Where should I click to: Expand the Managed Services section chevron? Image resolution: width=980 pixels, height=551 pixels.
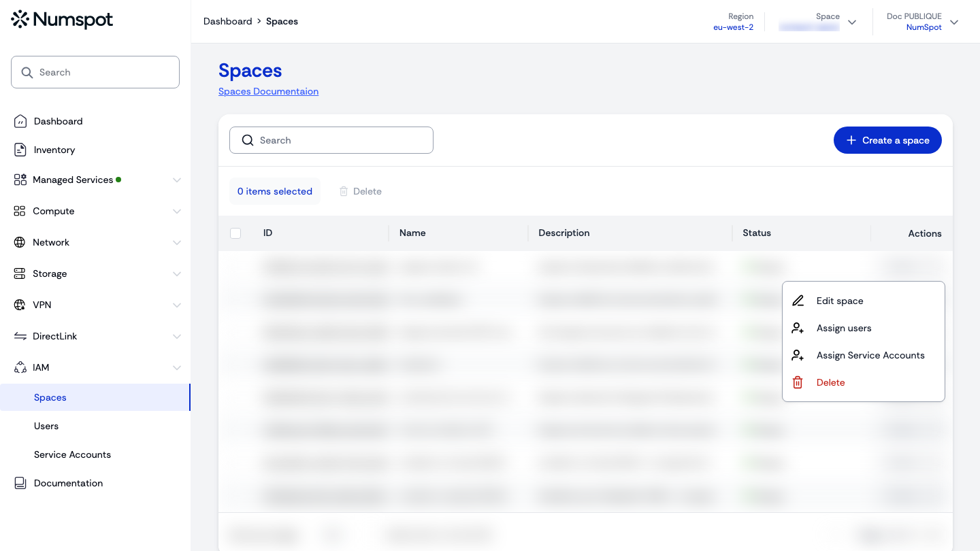click(x=177, y=180)
